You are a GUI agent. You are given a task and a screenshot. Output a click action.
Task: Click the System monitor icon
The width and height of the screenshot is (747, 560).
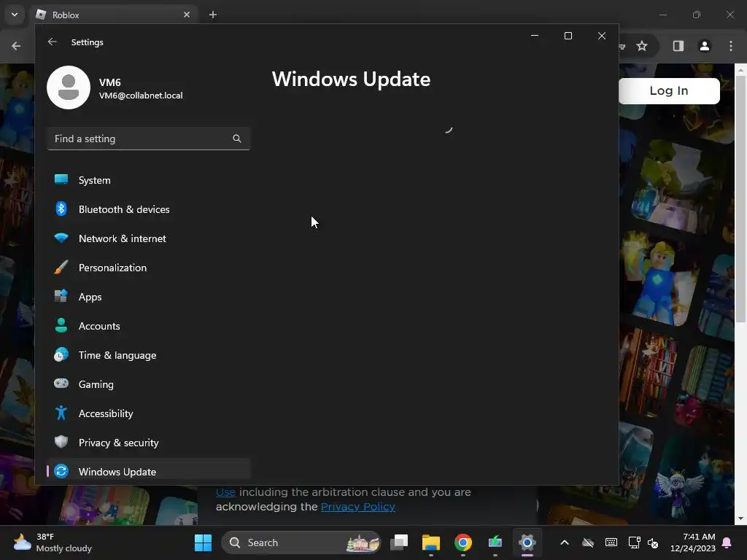tap(61, 179)
